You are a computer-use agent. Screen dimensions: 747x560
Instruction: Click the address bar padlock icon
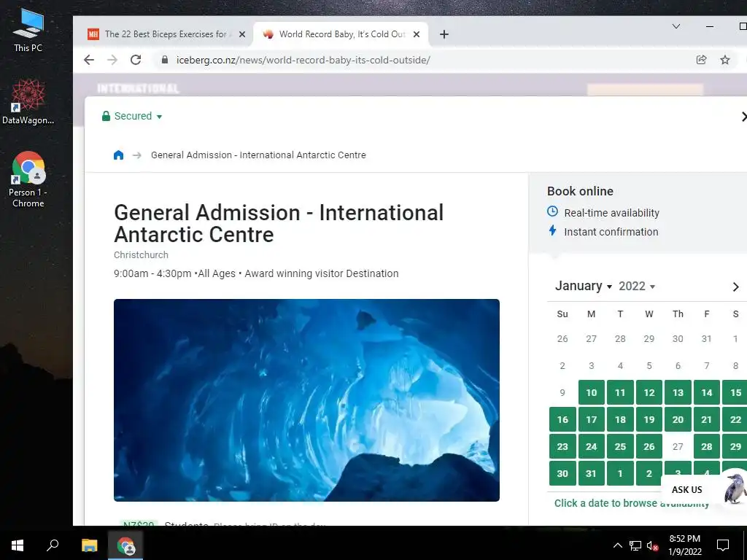click(x=164, y=60)
